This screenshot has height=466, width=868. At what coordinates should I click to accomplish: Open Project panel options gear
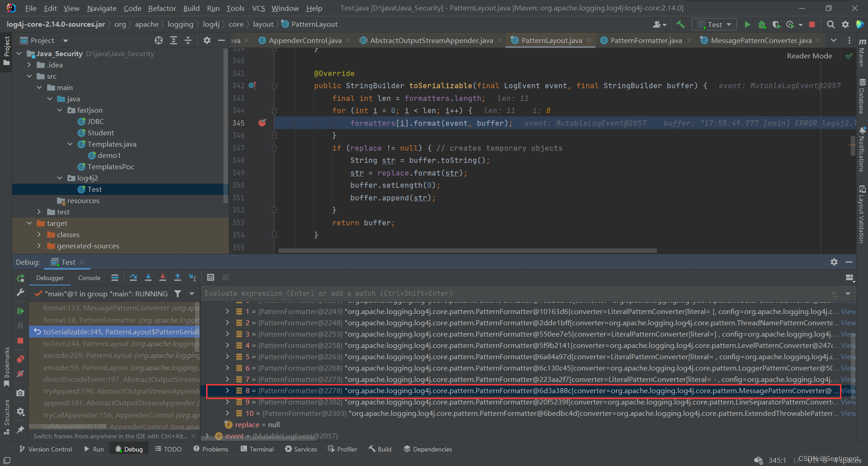(x=207, y=40)
